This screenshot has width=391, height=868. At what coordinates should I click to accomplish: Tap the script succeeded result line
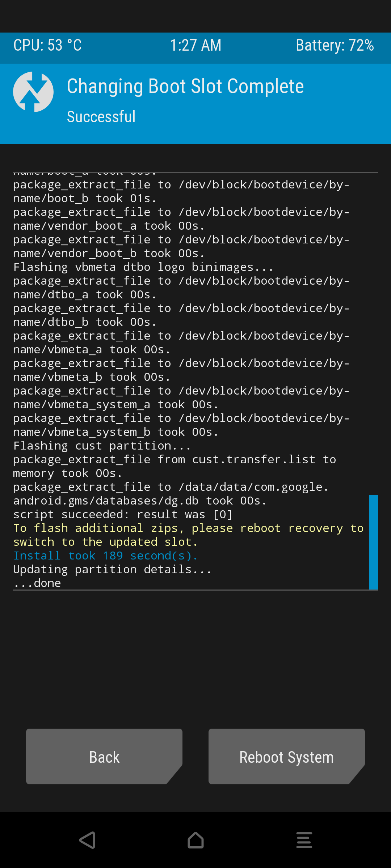[x=123, y=514]
